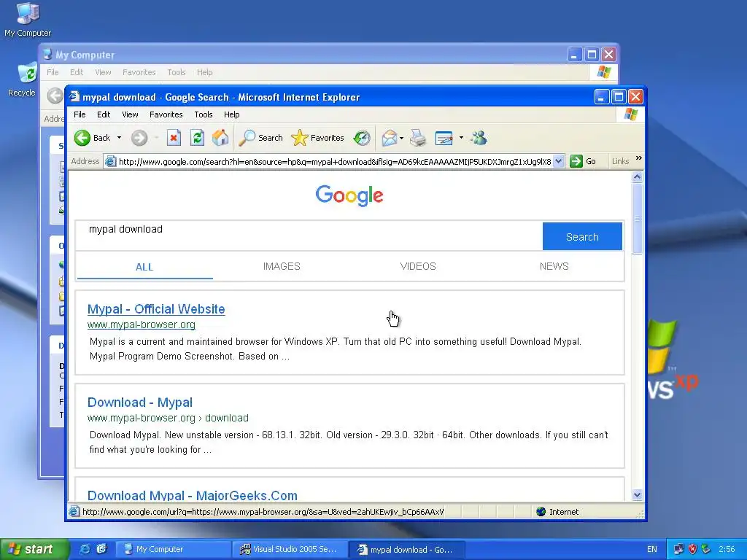Screen dimensions: 747x560
Task: Switch to Visual Studio 2005 taskbar button
Action: pyautogui.click(x=290, y=550)
